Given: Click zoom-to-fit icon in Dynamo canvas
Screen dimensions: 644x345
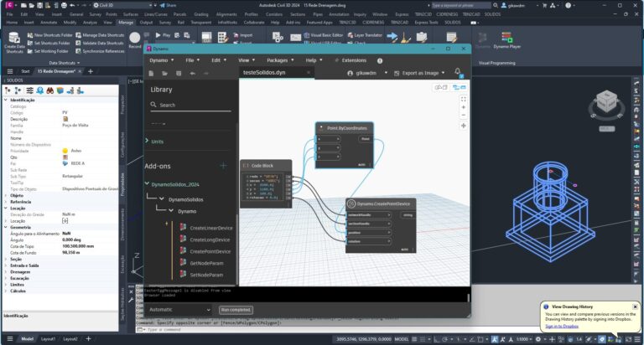Looking at the screenshot, I should 463,98.
